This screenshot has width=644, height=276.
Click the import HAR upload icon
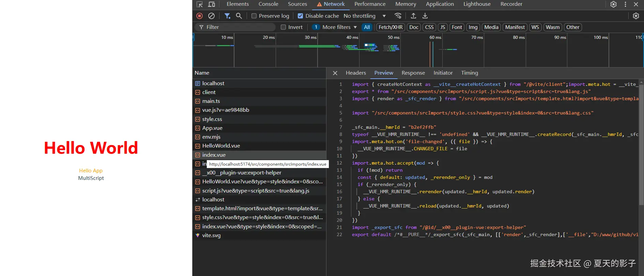coord(413,16)
